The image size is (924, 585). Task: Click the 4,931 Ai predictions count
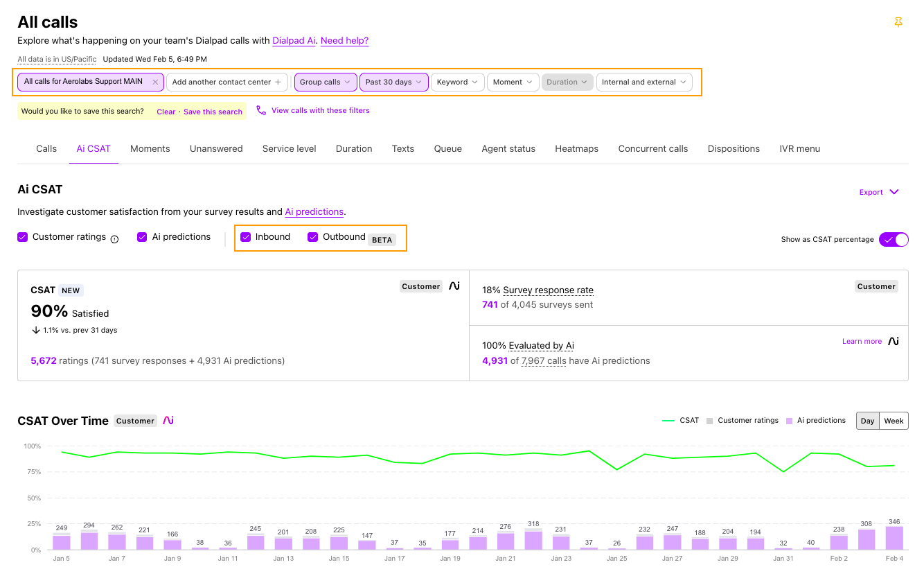coord(495,360)
